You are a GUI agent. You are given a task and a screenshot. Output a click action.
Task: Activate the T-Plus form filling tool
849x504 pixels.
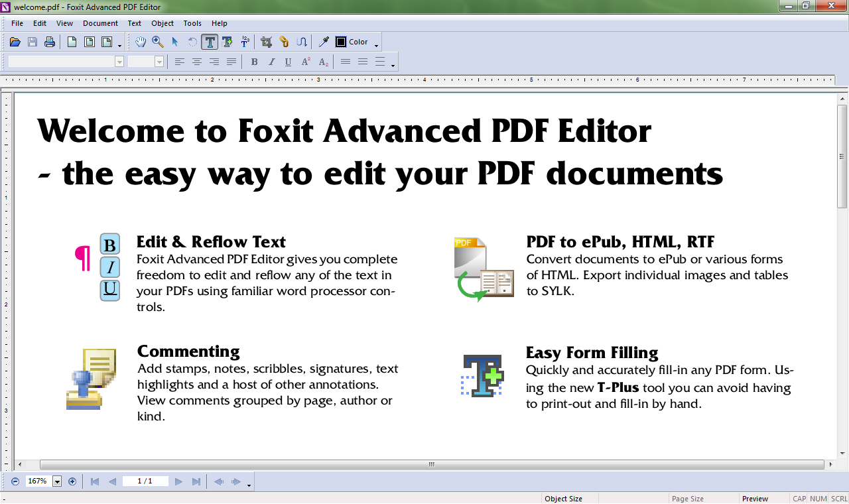coord(227,42)
